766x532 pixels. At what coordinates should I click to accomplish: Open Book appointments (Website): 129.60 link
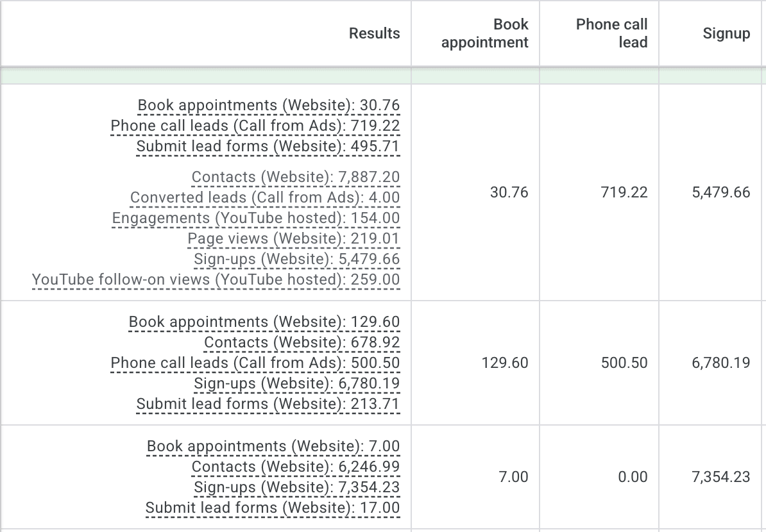(264, 322)
